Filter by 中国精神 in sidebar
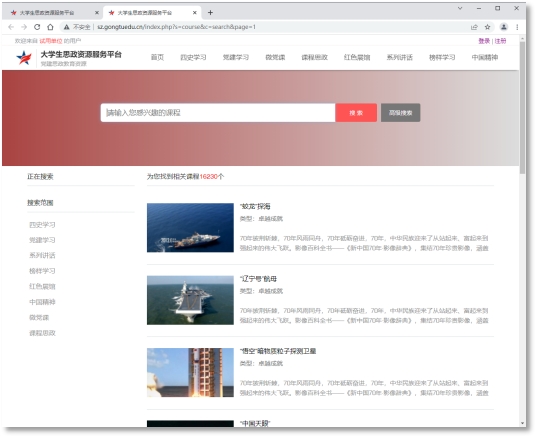Screen dimensions: 535x437 [x=42, y=302]
